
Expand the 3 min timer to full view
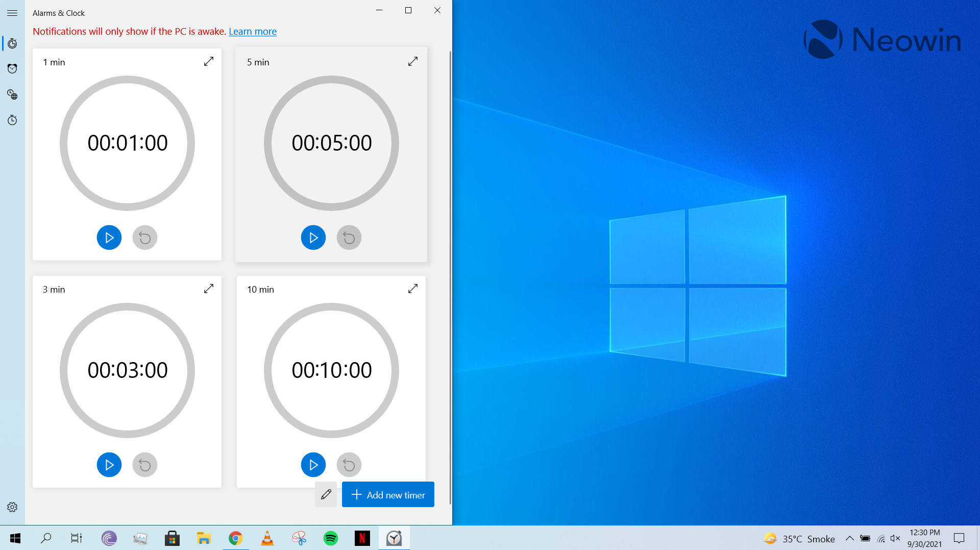tap(209, 289)
